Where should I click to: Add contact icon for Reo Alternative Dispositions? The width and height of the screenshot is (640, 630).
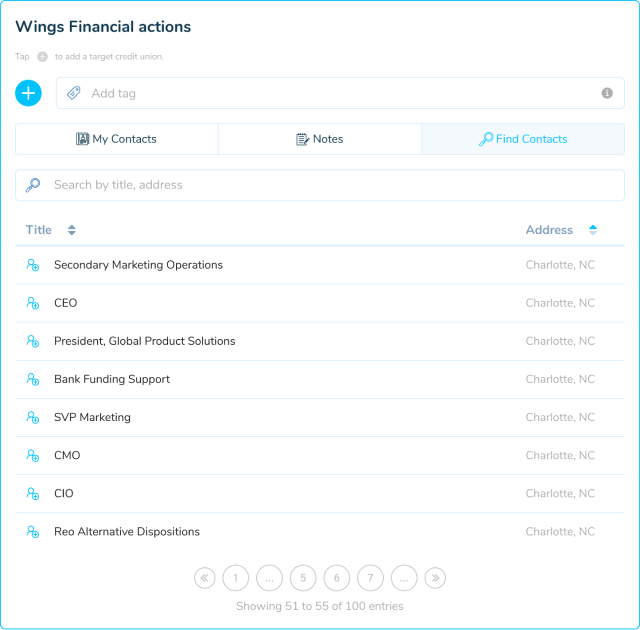click(33, 532)
